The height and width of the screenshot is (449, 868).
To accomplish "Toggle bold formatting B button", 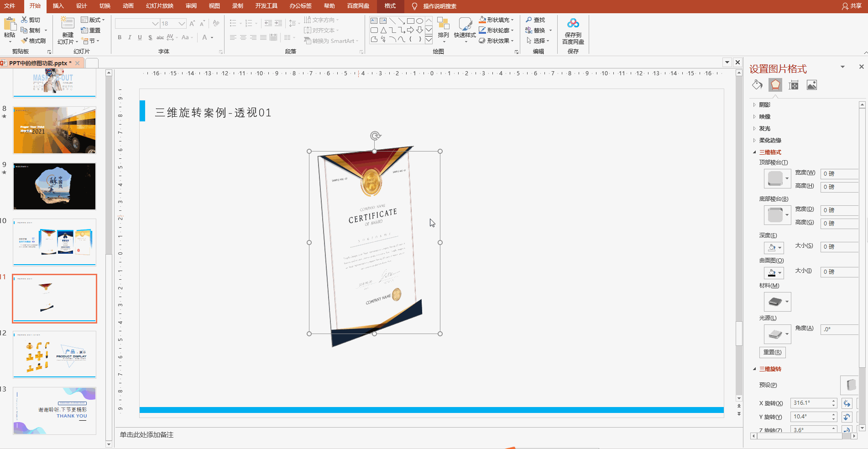I will [120, 37].
